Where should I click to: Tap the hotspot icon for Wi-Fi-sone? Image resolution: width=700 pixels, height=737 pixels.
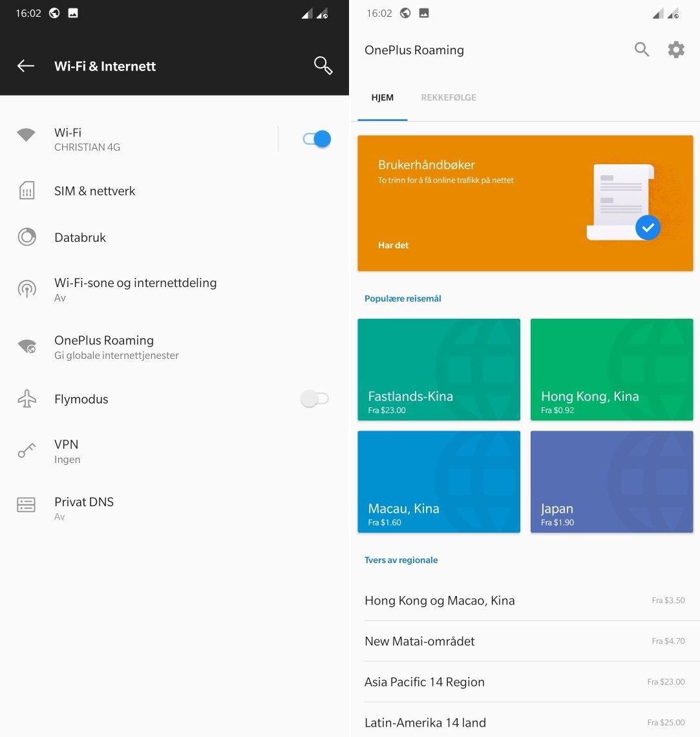click(27, 288)
